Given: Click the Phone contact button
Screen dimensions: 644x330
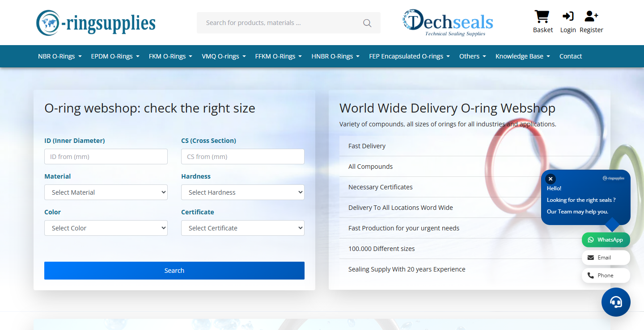Looking at the screenshot, I should click(606, 276).
